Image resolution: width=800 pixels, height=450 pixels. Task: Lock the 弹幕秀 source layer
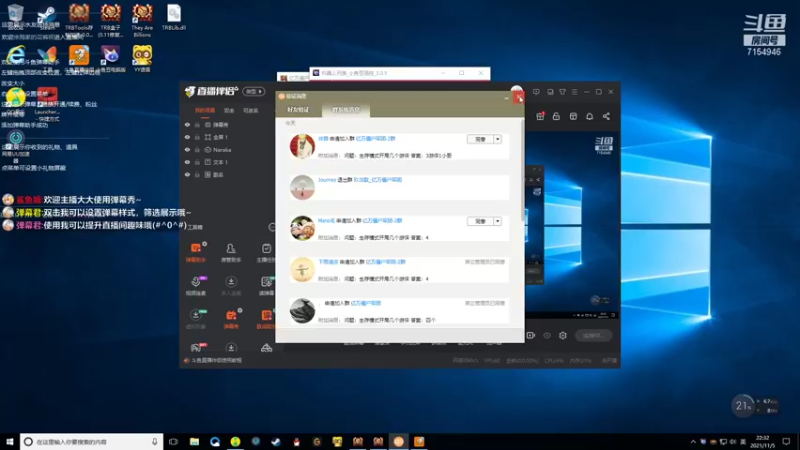(197, 124)
